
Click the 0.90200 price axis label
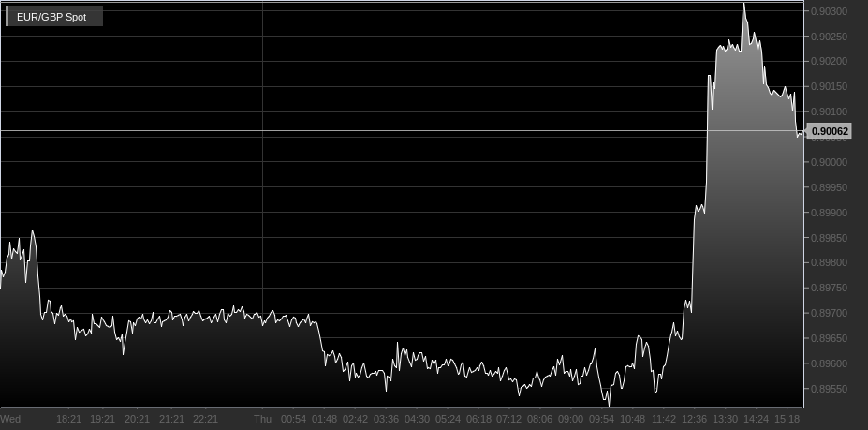(829, 62)
